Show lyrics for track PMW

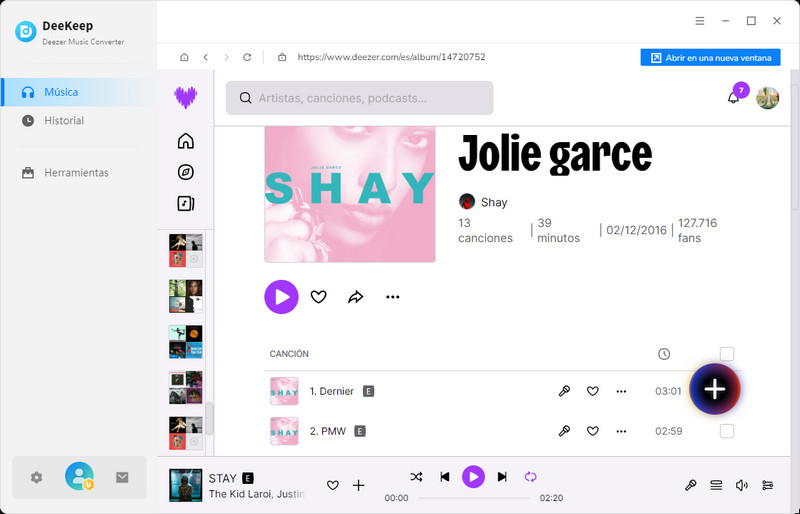(x=564, y=431)
